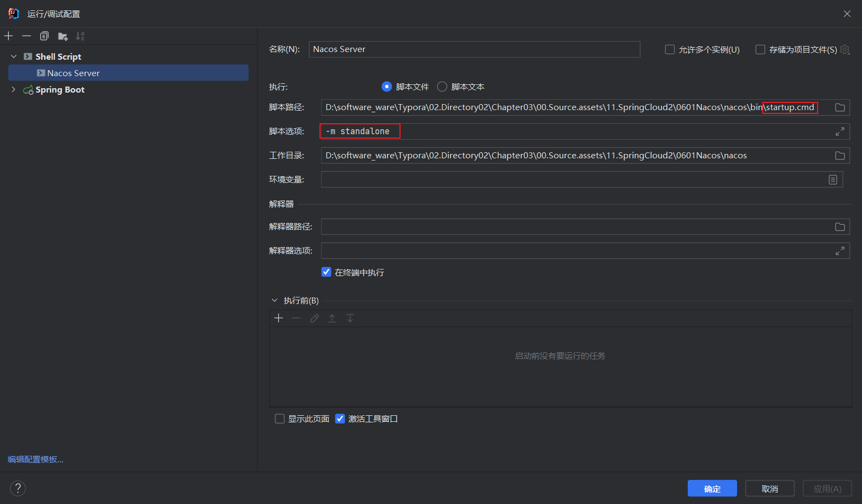This screenshot has width=862, height=504.
Task: Select Nacos Server configuration item
Action: click(73, 73)
